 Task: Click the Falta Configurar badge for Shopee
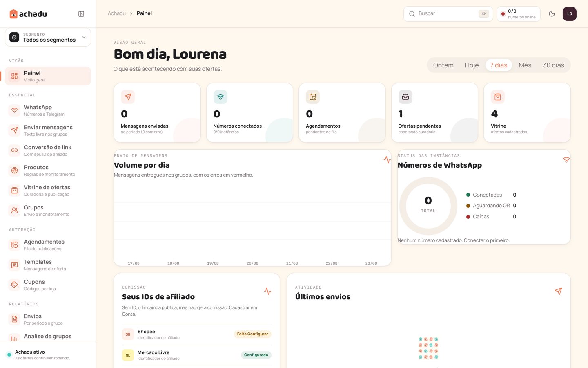pyautogui.click(x=252, y=334)
